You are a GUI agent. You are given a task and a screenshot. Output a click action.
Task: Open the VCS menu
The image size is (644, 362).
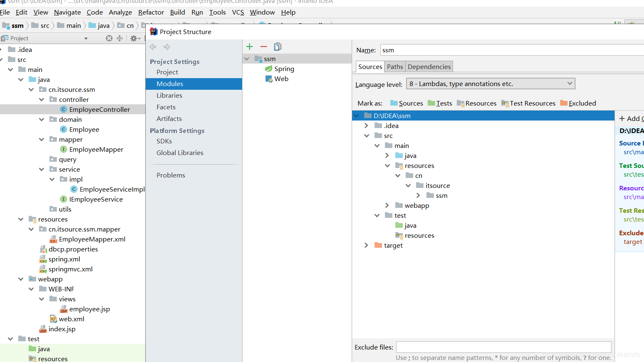(238, 12)
